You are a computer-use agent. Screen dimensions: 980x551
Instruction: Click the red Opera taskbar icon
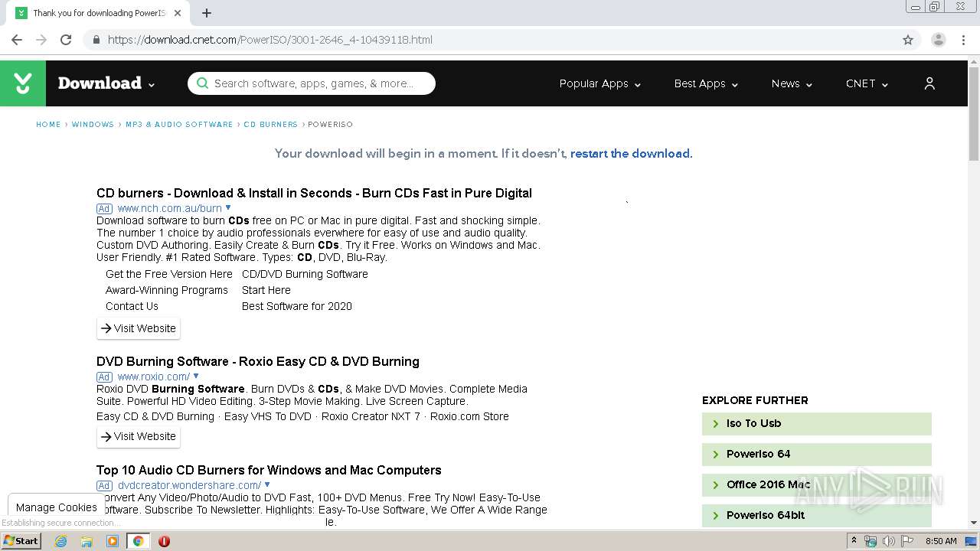164,541
